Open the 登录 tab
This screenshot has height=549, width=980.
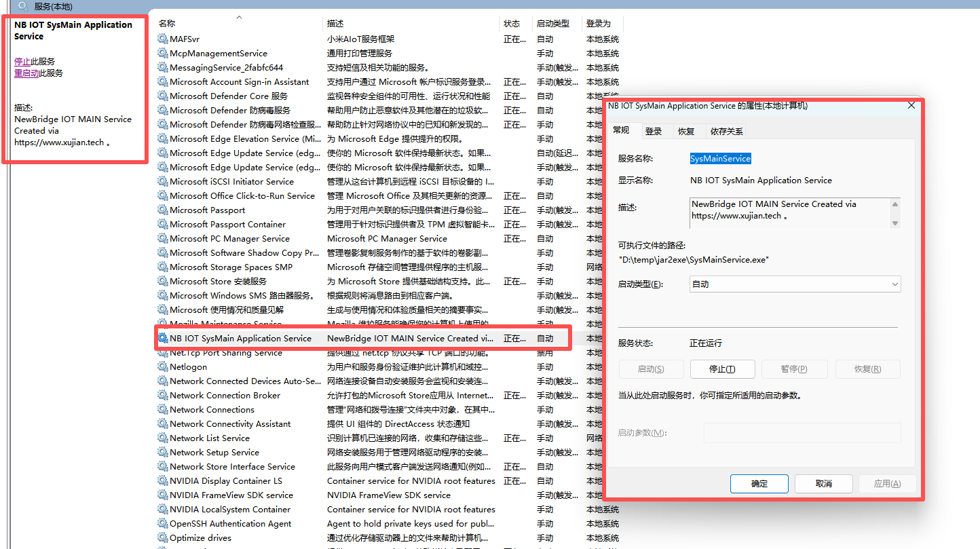(654, 132)
